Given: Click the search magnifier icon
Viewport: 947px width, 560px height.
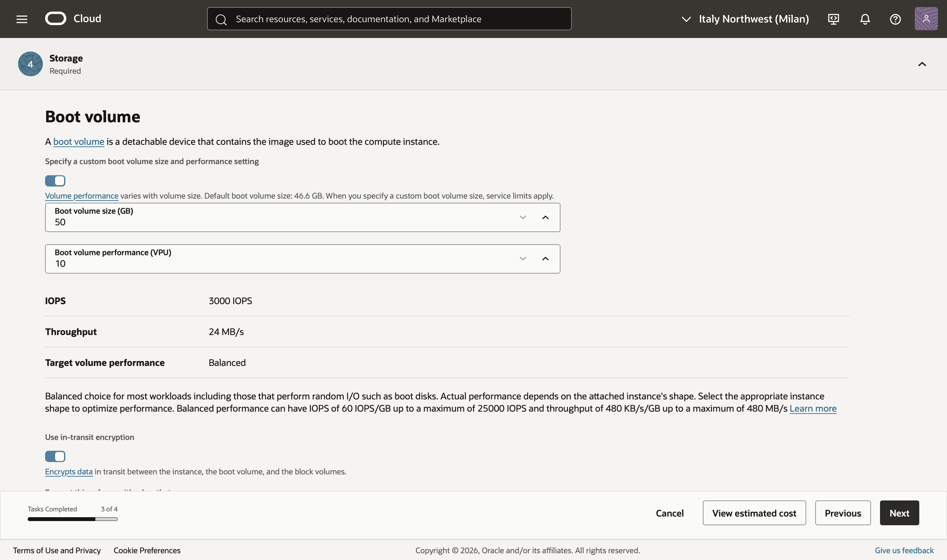Looking at the screenshot, I should point(221,19).
